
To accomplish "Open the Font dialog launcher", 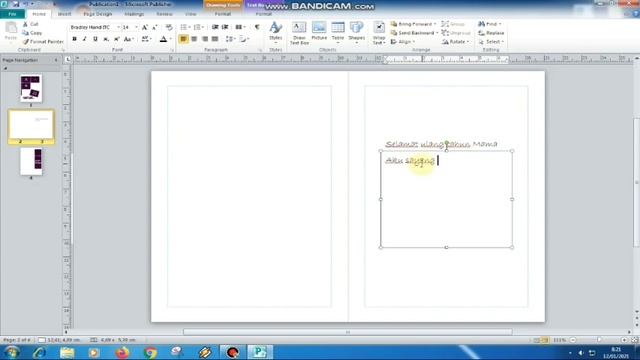I will tap(172, 50).
